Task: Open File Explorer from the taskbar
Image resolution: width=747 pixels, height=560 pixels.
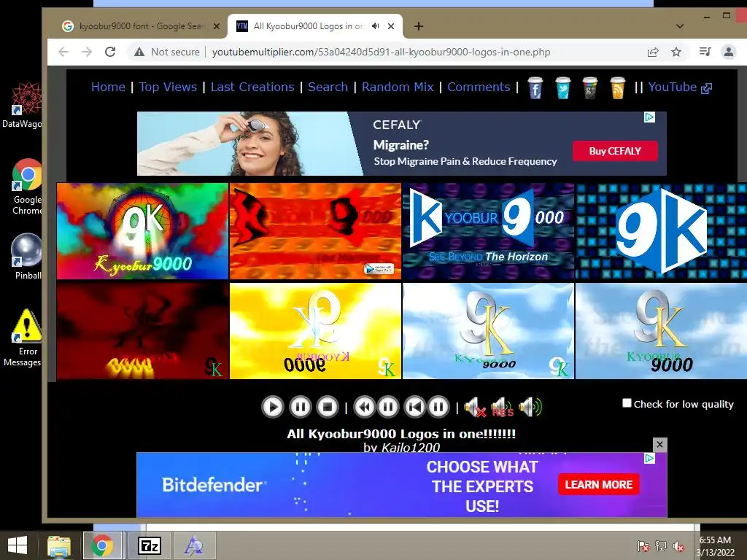Action: 59,545
